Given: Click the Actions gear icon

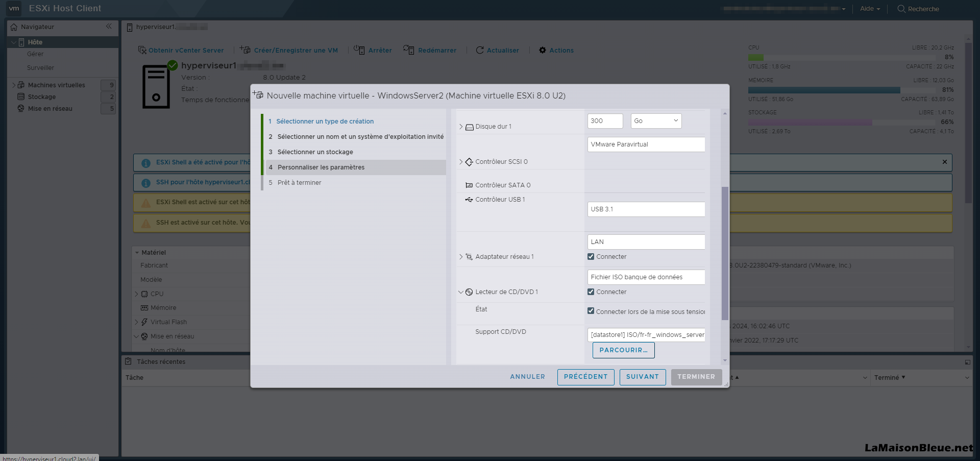Looking at the screenshot, I should click(543, 50).
